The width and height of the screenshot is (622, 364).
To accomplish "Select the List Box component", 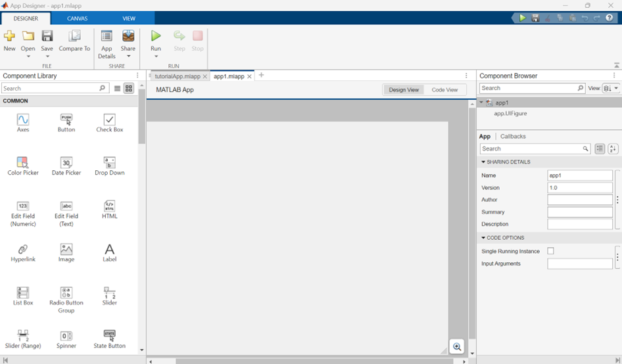I will tap(23, 296).
